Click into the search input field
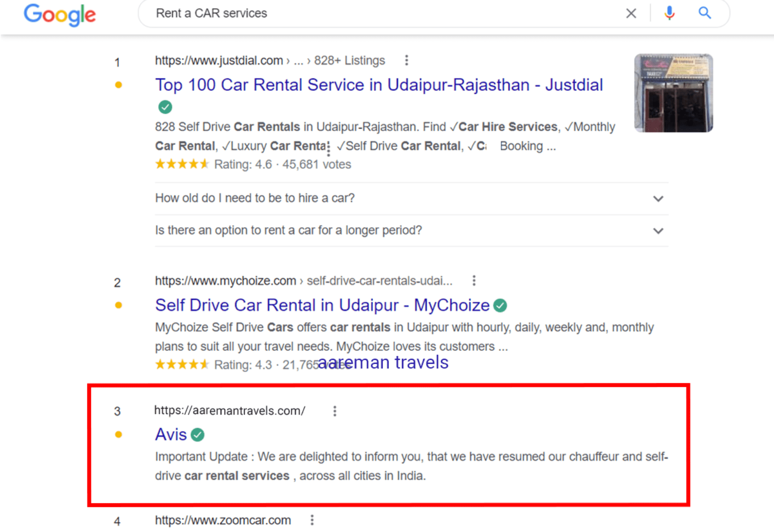 pyautogui.click(x=387, y=14)
